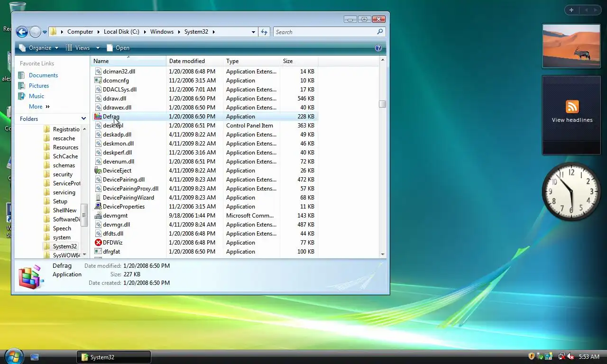Click the Pictures favorite link icon
607x364 pixels.
[x=21, y=86]
